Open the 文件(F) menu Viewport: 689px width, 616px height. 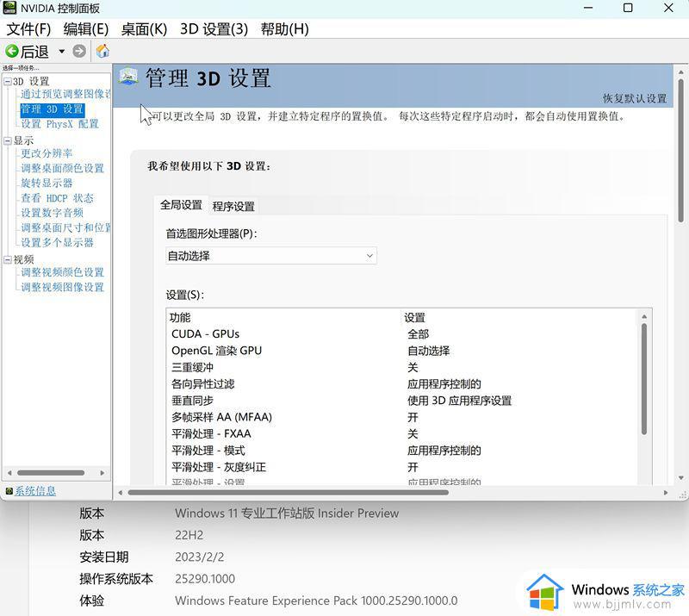(28, 29)
